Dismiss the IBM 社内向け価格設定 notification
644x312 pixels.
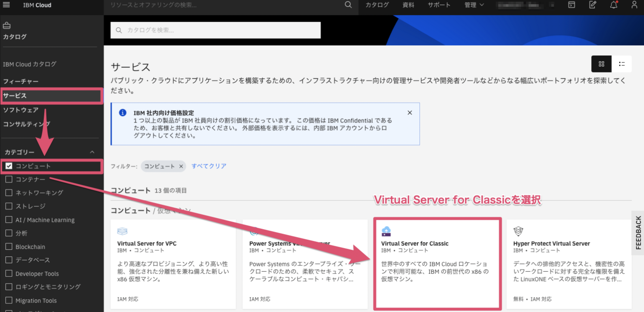pos(409,113)
